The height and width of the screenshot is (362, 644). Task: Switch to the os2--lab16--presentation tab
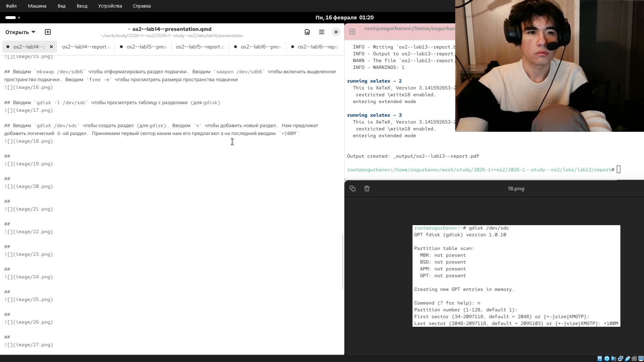click(258, 47)
